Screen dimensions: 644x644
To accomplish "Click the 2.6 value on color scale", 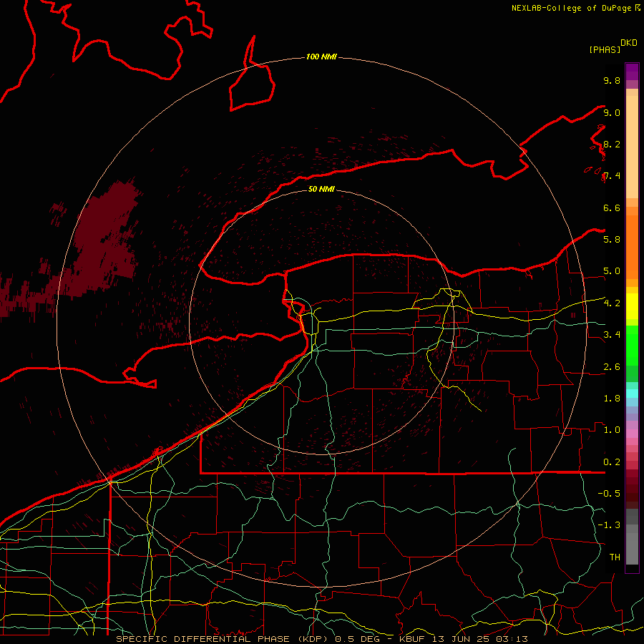I will click(612, 367).
